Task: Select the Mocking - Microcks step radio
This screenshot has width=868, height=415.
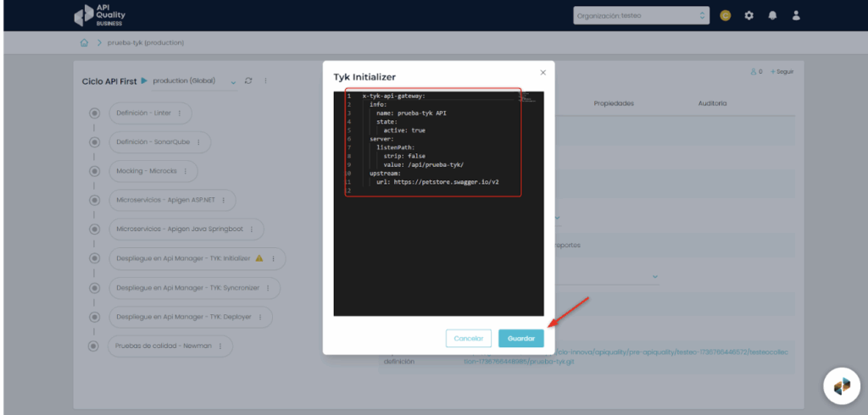Action: (x=95, y=171)
